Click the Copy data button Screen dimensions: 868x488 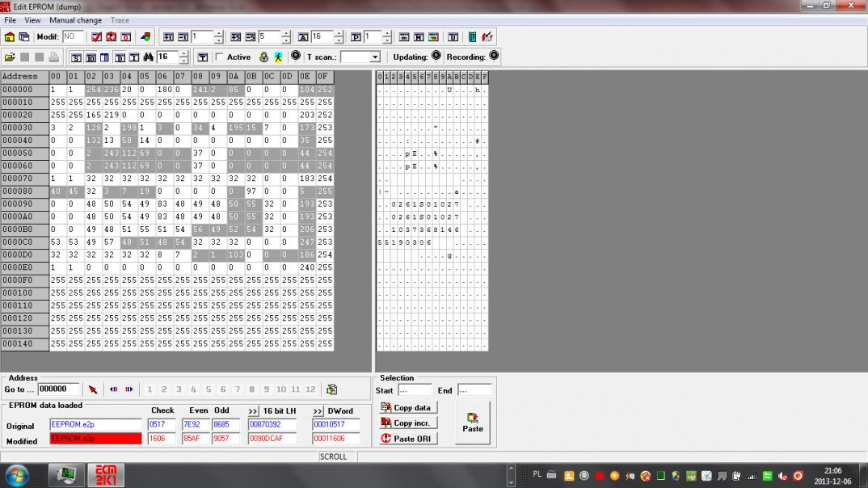coord(407,408)
